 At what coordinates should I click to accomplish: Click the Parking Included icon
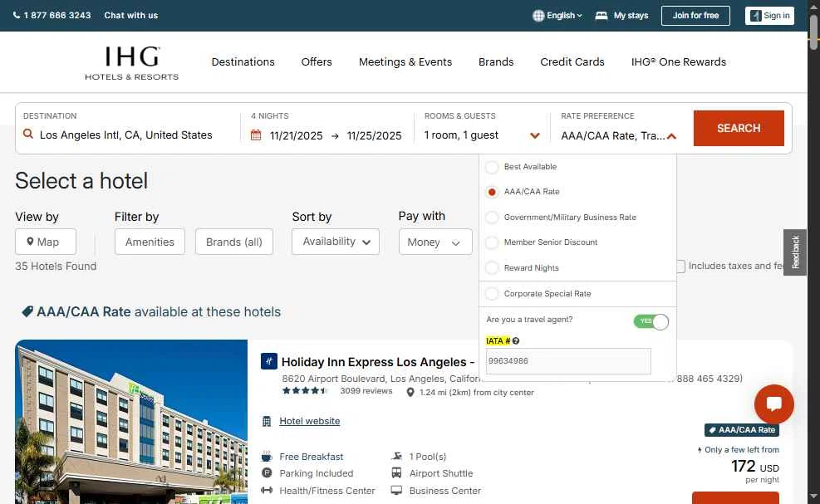pos(267,473)
